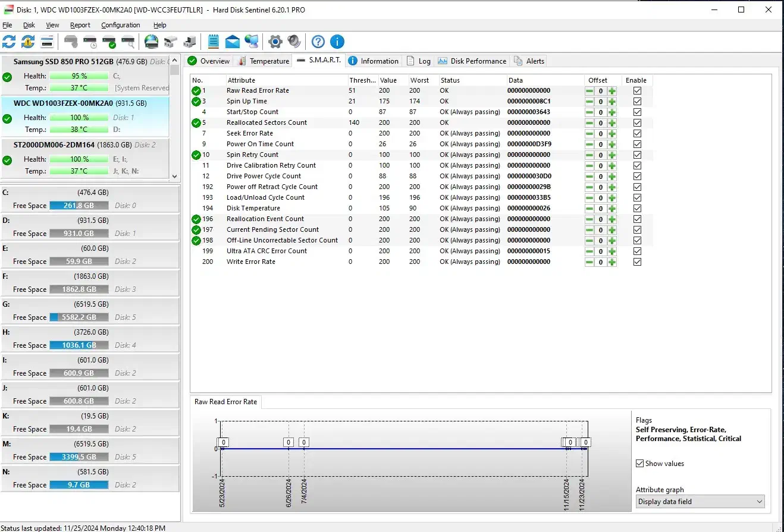Decrease offset for Seek Error Rate attribute
The height and width of the screenshot is (532, 784).
coord(589,134)
